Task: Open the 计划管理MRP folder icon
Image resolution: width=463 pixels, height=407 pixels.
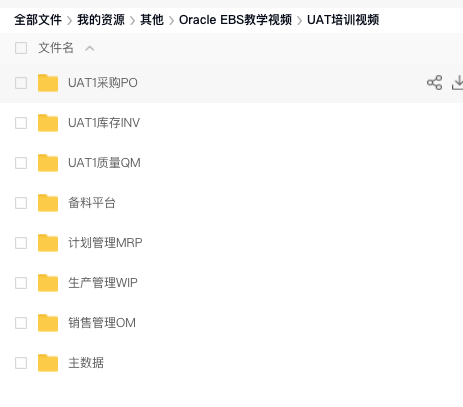Action: click(x=48, y=243)
